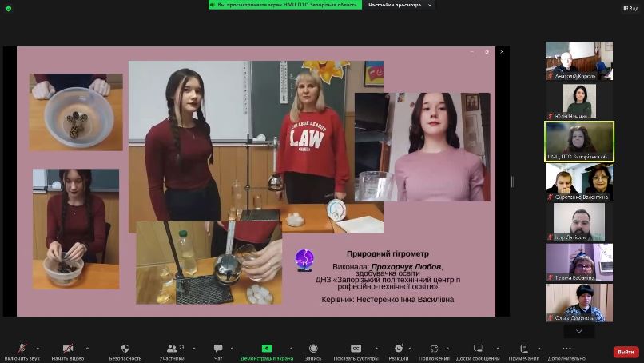Expand video options arrow beside Начать видео

(87, 349)
